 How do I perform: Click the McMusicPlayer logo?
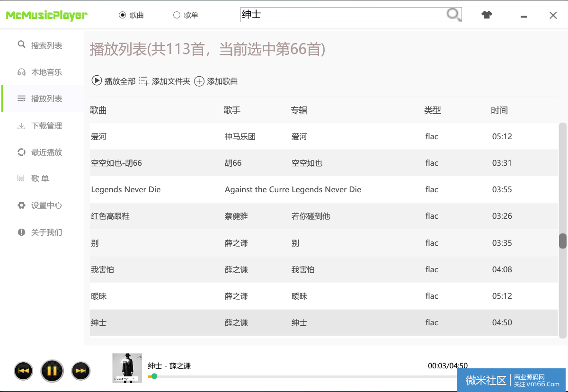[46, 15]
